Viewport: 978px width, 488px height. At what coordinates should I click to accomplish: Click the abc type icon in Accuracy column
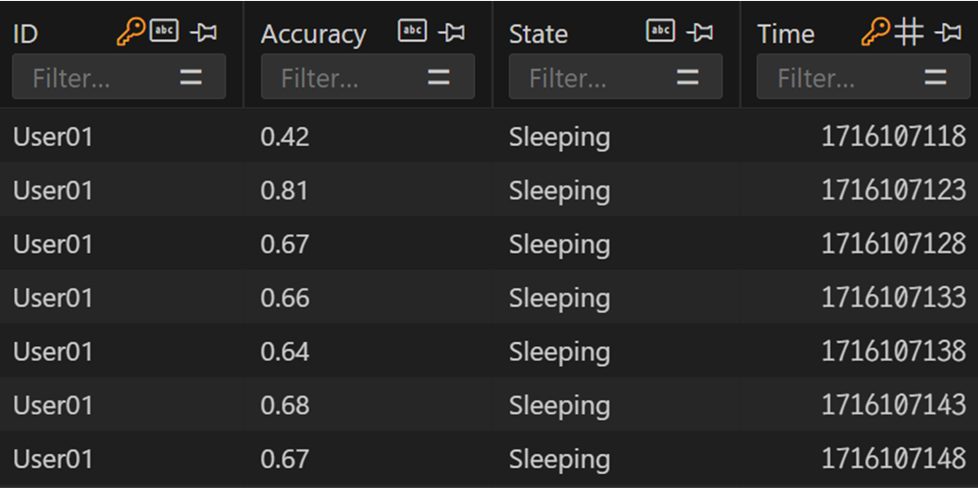click(412, 31)
